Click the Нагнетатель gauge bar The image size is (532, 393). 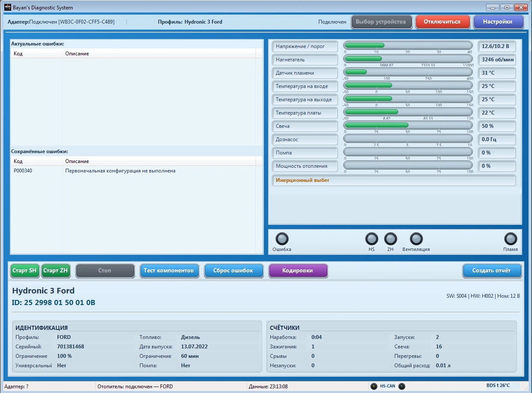[408, 59]
